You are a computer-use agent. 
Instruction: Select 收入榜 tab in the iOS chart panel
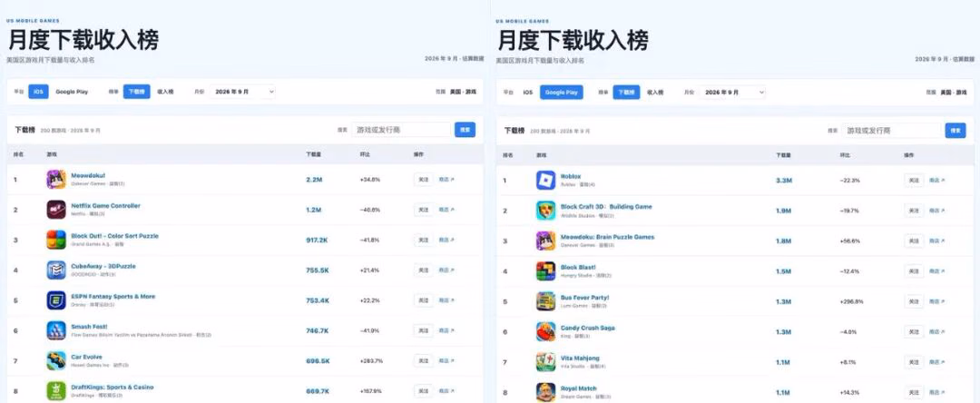[x=166, y=92]
